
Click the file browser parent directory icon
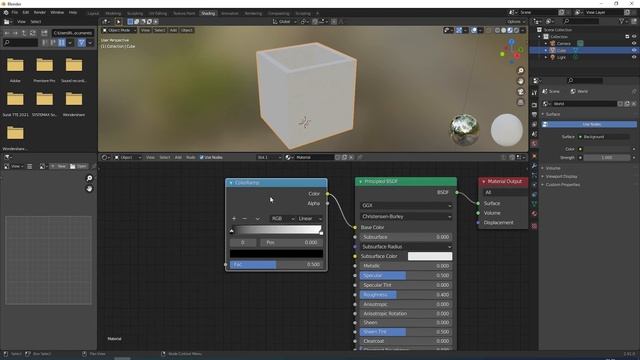[x=24, y=33]
